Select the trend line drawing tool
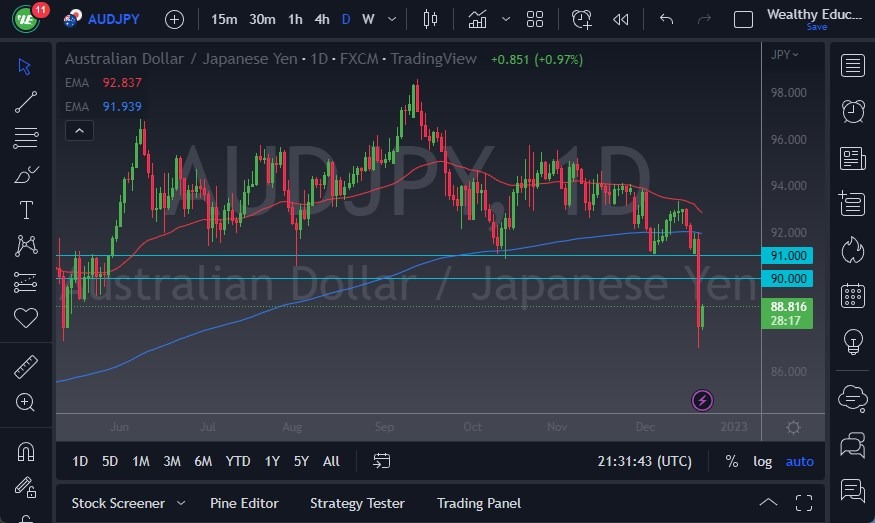 (26, 102)
